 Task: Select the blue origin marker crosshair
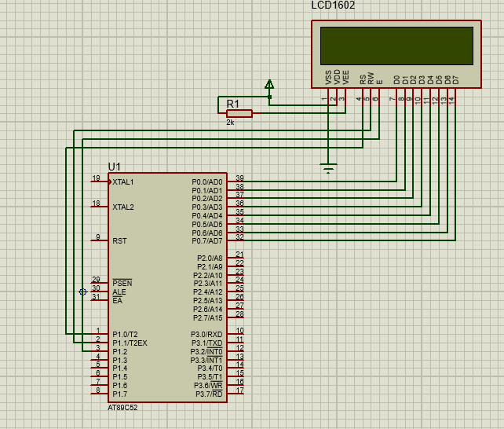coord(83,291)
